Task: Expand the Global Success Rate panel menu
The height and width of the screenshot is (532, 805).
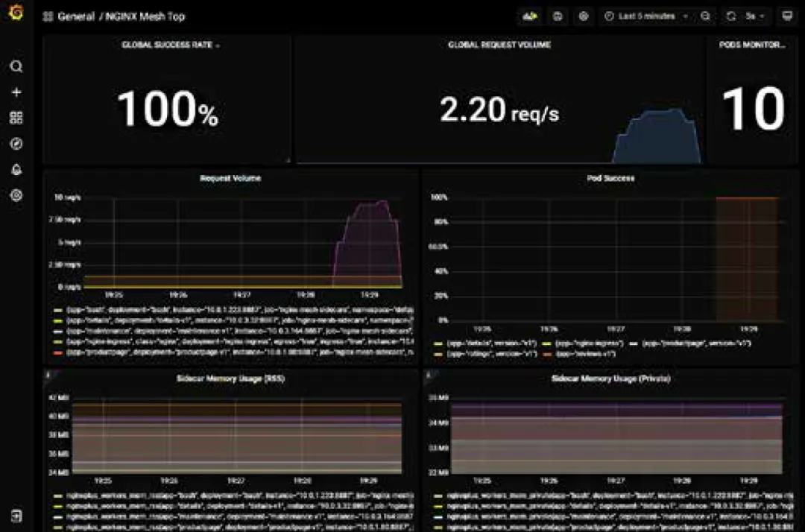Action: click(x=171, y=45)
